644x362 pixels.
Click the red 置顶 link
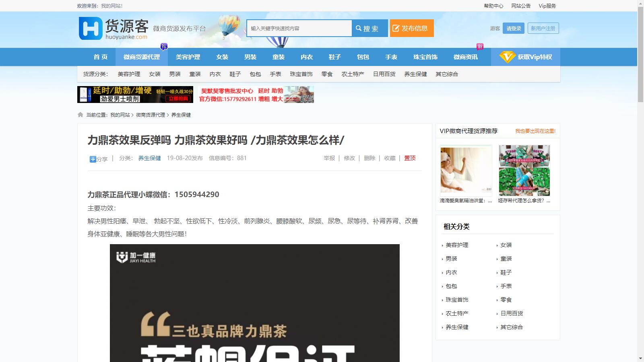(410, 158)
